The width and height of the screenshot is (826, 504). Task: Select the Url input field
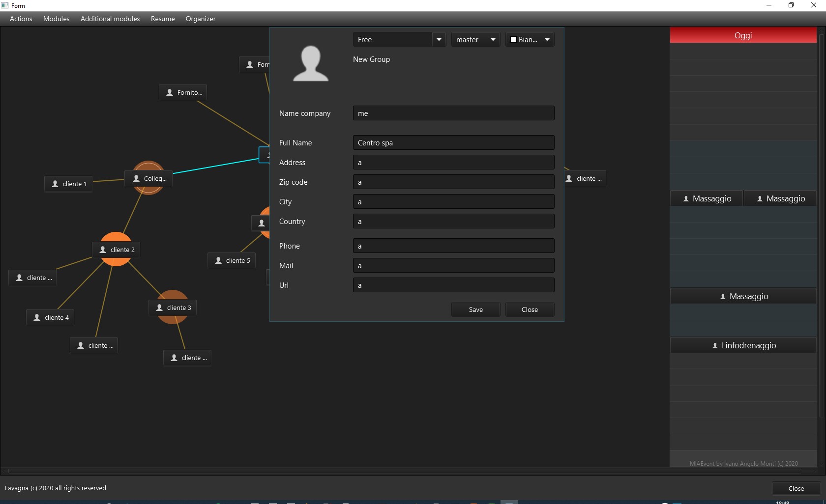pyautogui.click(x=454, y=285)
